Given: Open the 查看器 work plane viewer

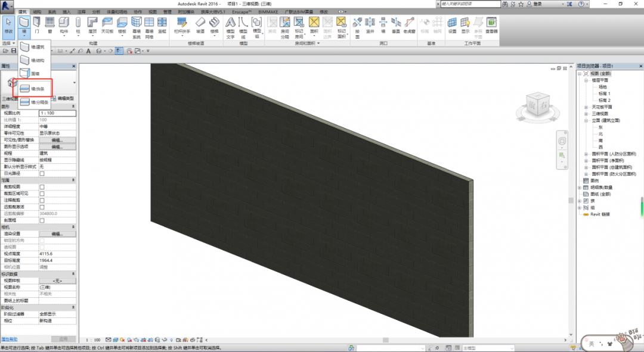Looking at the screenshot, I should 491,26.
